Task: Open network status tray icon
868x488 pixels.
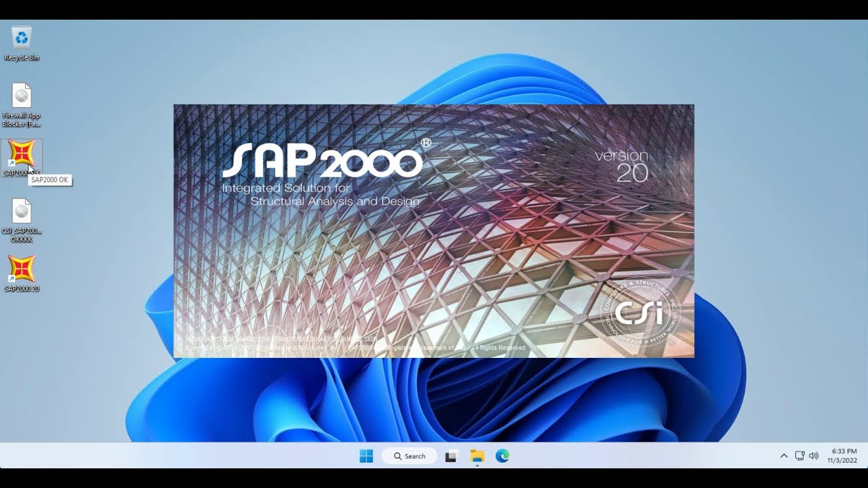Action: pyautogui.click(x=800, y=456)
